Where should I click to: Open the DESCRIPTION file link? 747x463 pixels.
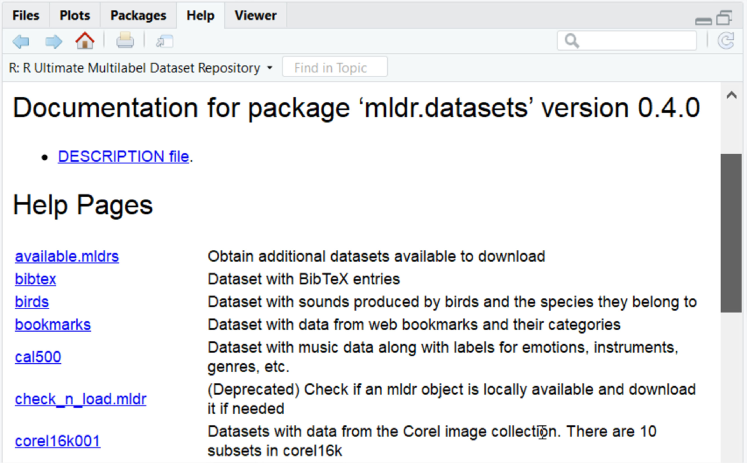pos(124,156)
